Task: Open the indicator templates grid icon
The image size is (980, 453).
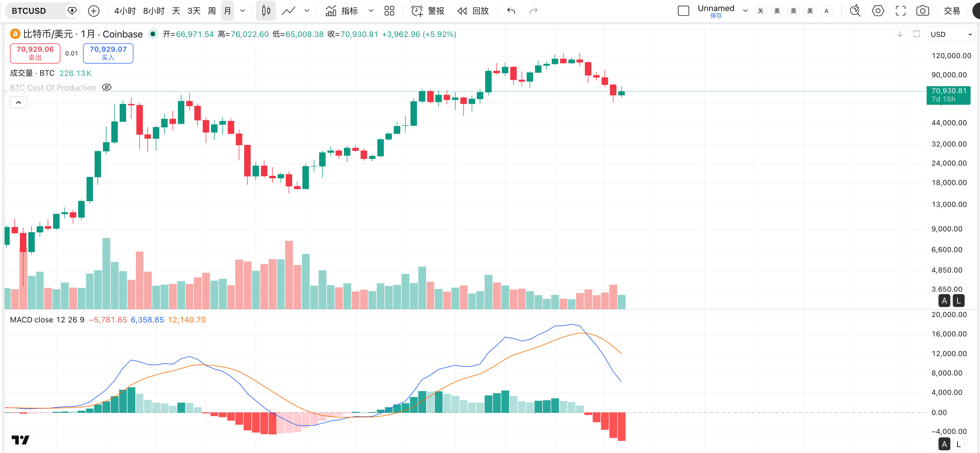Action: tap(389, 11)
